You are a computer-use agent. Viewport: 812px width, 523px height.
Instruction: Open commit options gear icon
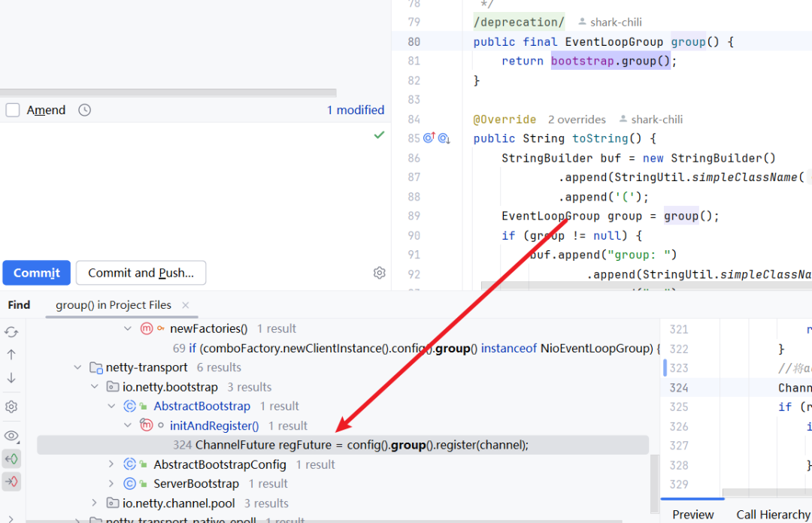coord(379,273)
